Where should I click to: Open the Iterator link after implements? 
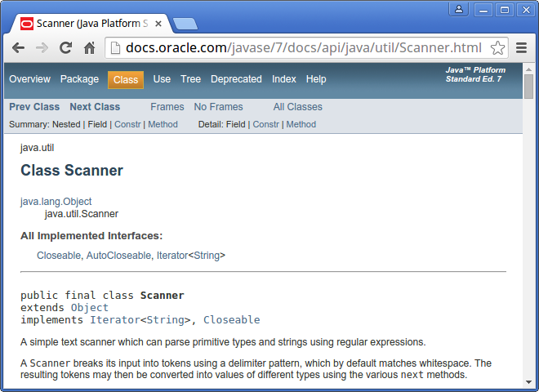115,320
